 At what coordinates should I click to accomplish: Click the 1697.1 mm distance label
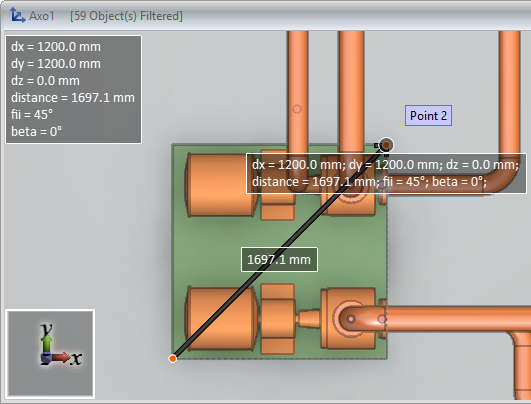pos(279,259)
